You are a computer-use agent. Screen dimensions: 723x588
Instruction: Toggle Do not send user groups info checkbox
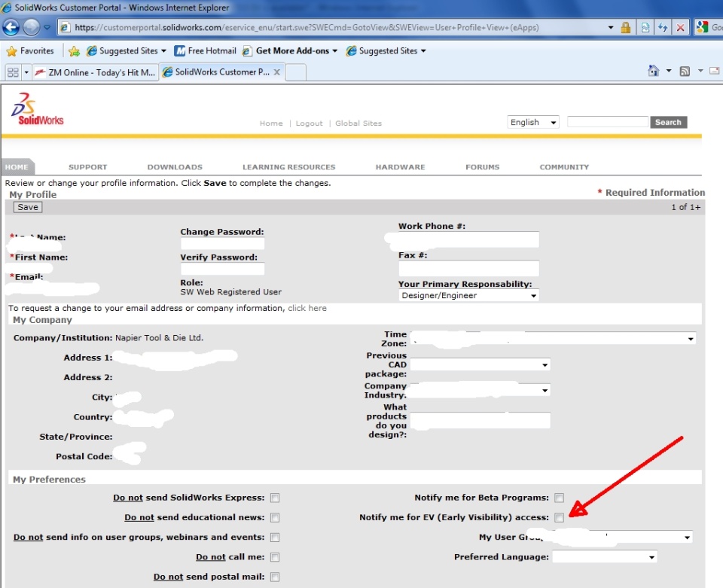[275, 538]
